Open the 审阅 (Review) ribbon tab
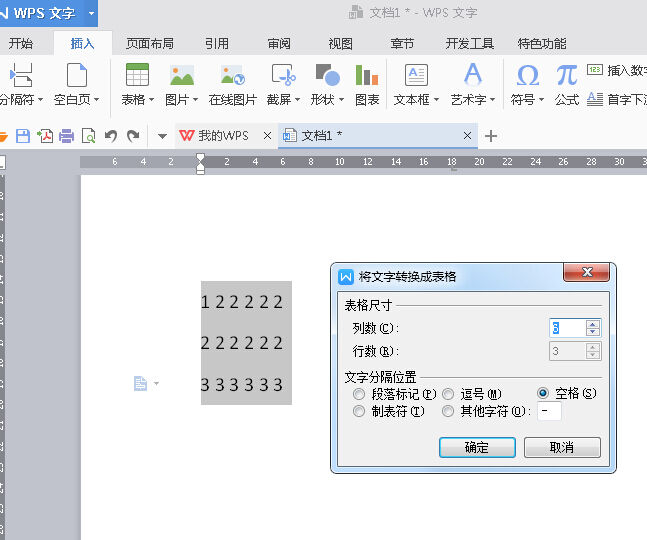The image size is (647, 540). point(279,44)
